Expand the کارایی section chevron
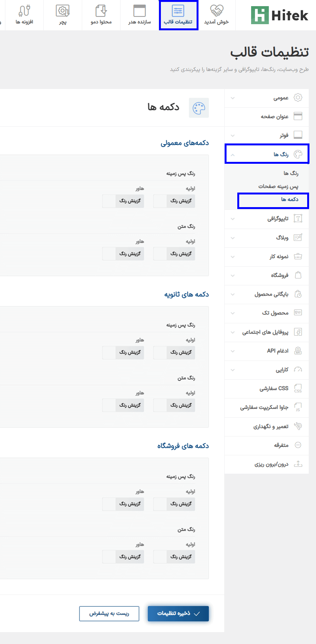The height and width of the screenshot is (644, 316). [x=233, y=370]
